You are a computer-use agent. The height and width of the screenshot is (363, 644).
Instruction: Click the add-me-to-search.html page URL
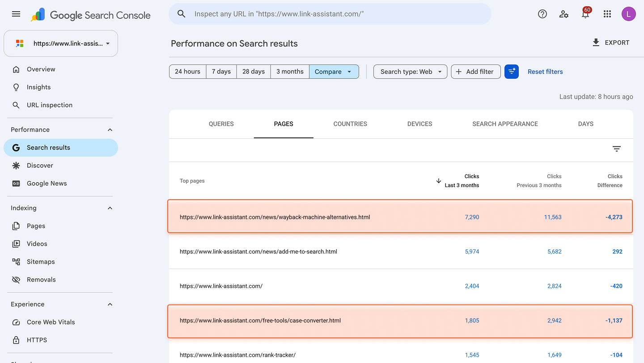[258, 252]
